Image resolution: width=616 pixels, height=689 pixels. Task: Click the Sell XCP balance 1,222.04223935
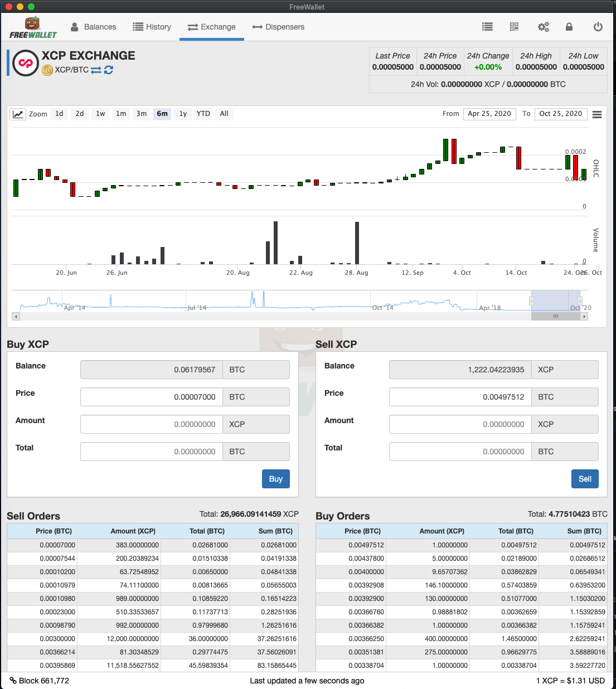[x=460, y=370]
